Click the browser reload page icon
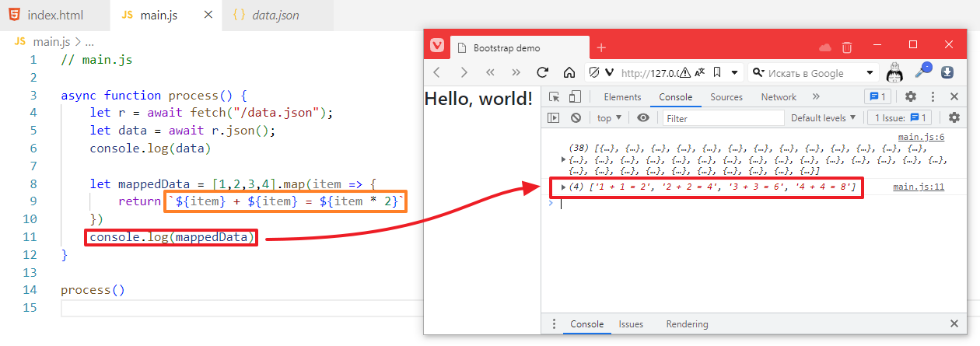980x346 pixels. [543, 72]
